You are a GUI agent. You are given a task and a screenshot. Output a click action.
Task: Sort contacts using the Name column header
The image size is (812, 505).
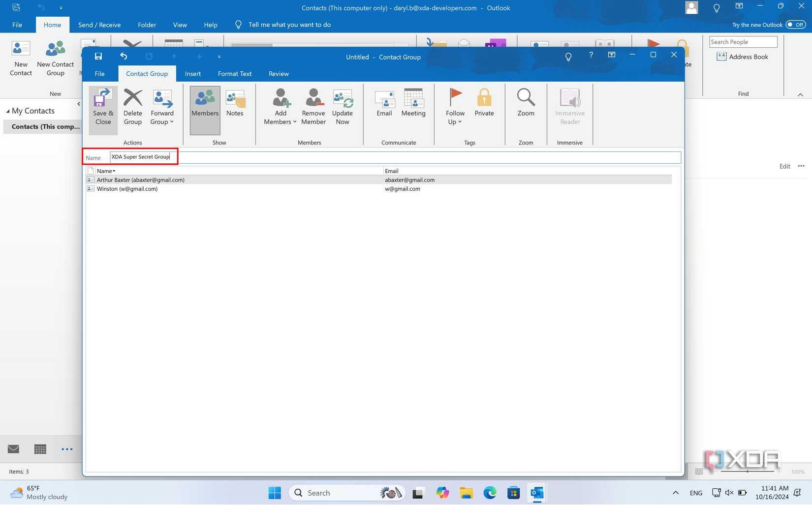(x=105, y=171)
